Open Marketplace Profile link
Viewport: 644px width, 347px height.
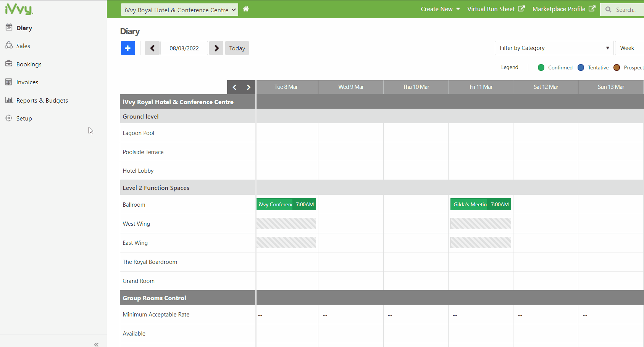(x=564, y=9)
